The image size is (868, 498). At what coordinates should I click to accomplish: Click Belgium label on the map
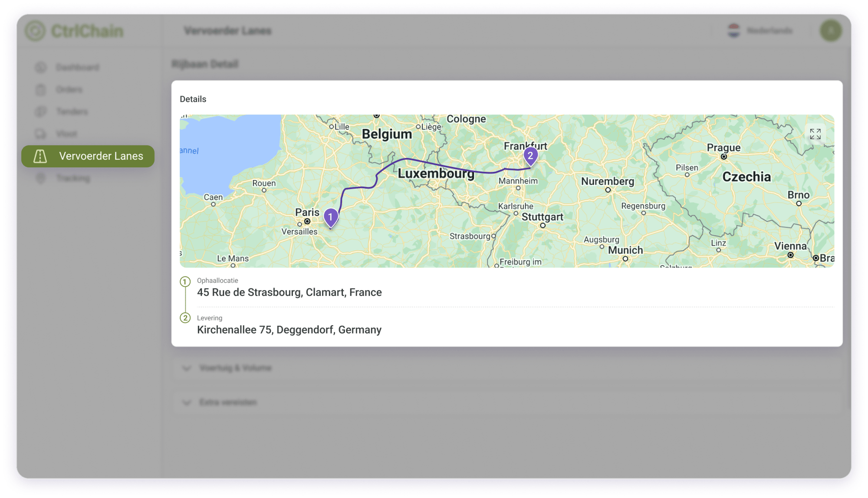387,134
